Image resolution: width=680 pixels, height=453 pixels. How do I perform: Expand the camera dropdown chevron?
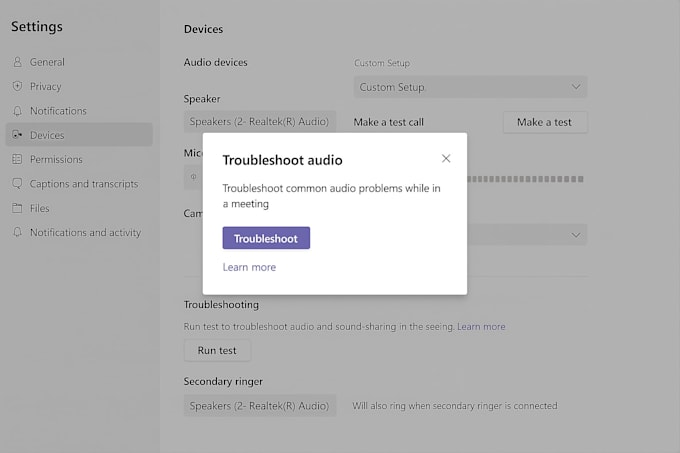coord(576,235)
